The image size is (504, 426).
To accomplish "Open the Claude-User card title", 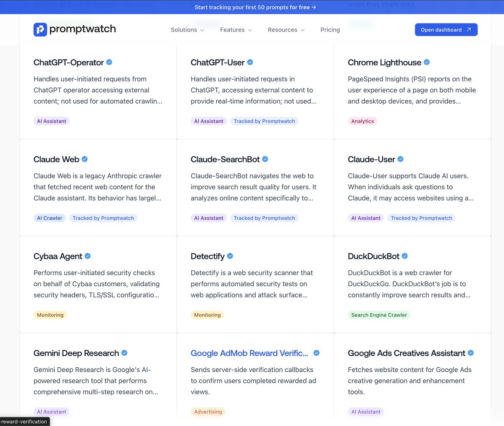I will pyautogui.click(x=371, y=159).
